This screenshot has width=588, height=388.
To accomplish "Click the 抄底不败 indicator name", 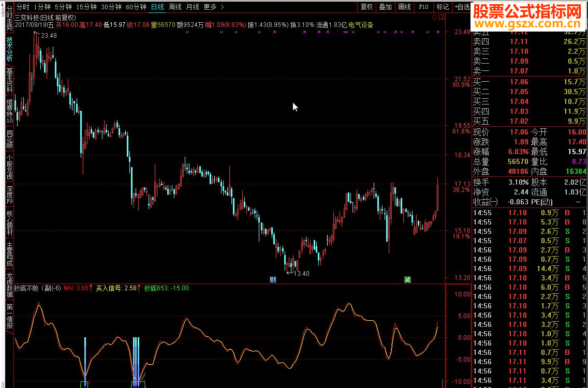I will [x=26, y=288].
